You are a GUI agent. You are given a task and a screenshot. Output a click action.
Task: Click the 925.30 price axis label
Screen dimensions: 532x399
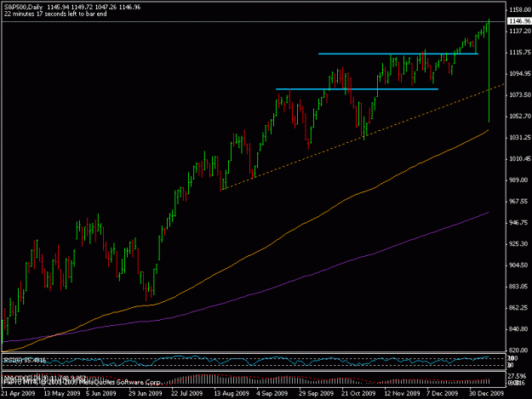pyautogui.click(x=518, y=244)
